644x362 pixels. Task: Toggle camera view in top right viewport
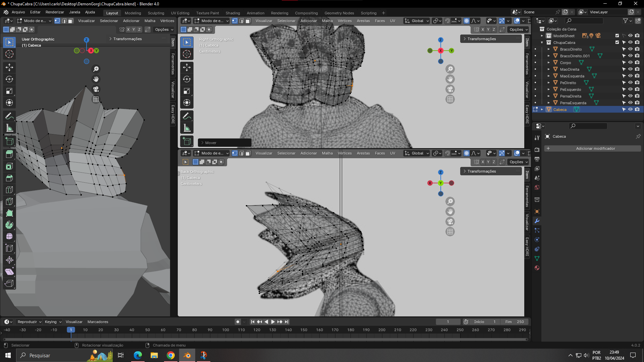pos(450,89)
